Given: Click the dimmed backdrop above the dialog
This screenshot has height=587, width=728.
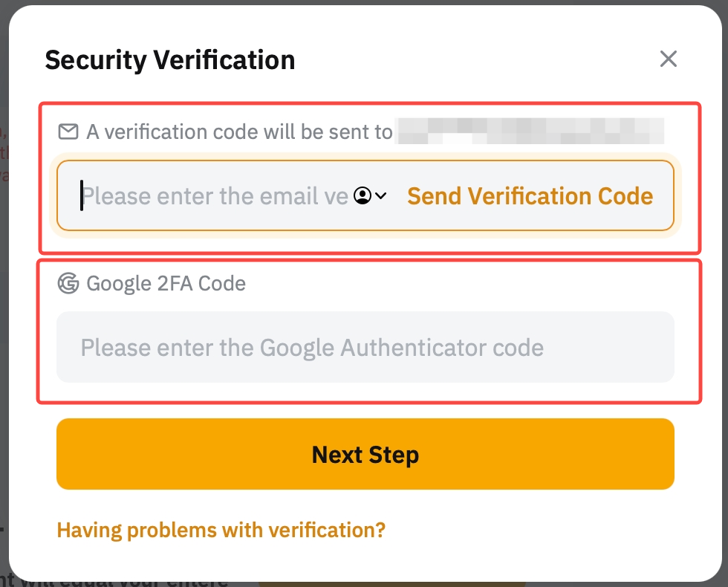Looking at the screenshot, I should [x=364, y=2].
